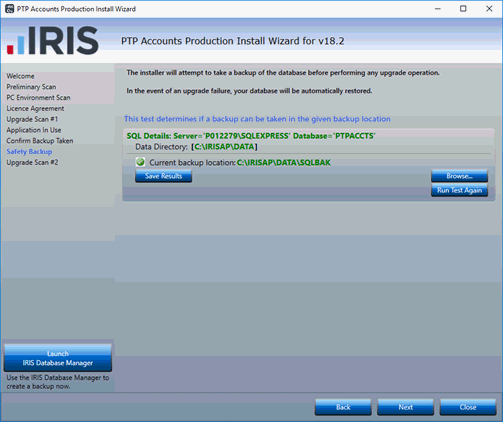Click the Save Results button
Screen dimensions: 503x422
click(163, 176)
